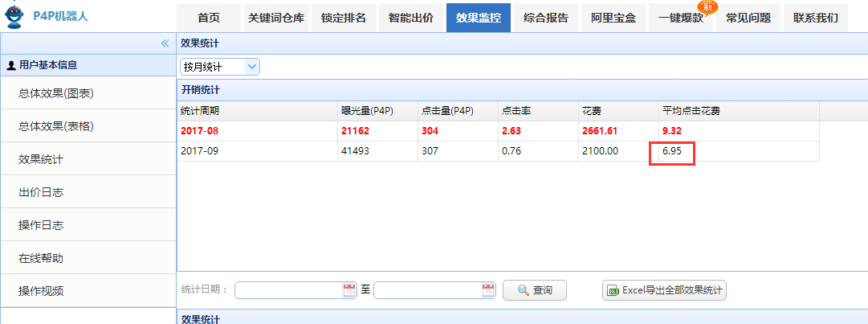Click the 用户基本信息 panel header
The width and height of the screenshot is (868, 324).
pyautogui.click(x=88, y=65)
